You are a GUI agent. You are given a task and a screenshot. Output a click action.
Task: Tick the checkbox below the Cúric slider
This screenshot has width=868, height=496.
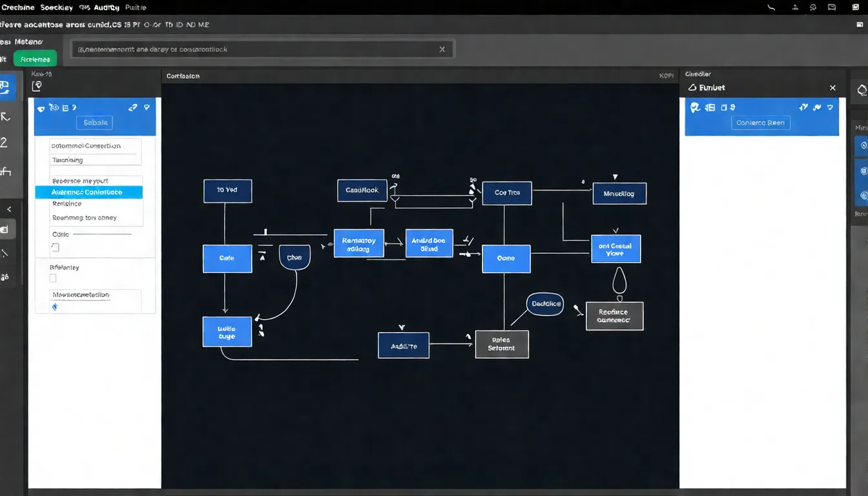tap(55, 247)
